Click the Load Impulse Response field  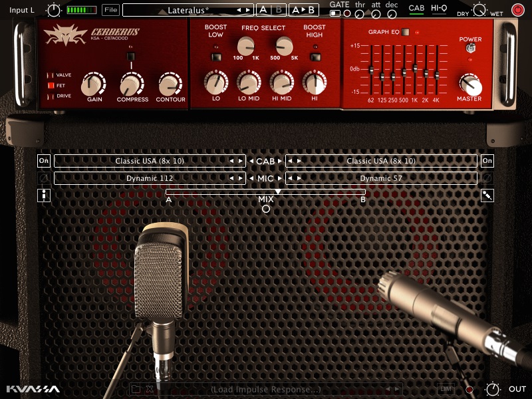point(266,390)
